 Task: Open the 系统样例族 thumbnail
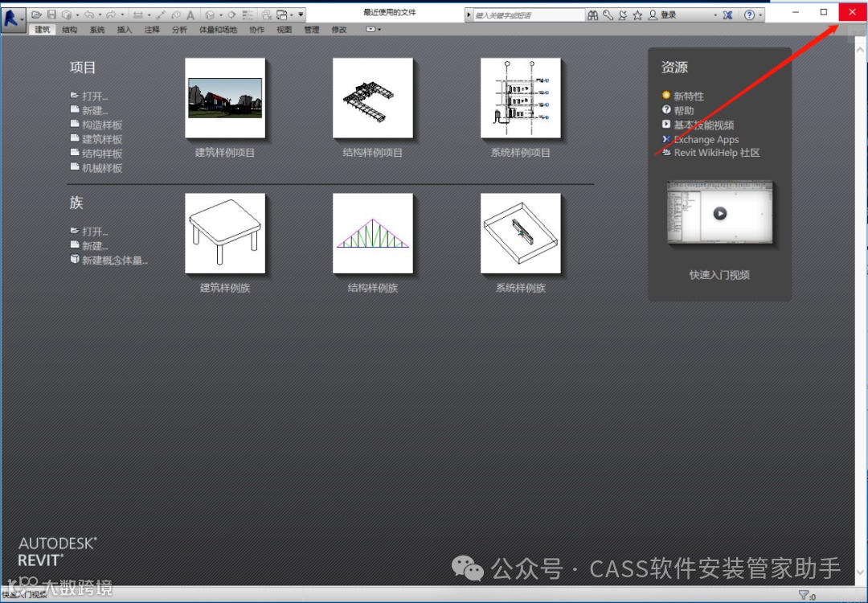(520, 233)
